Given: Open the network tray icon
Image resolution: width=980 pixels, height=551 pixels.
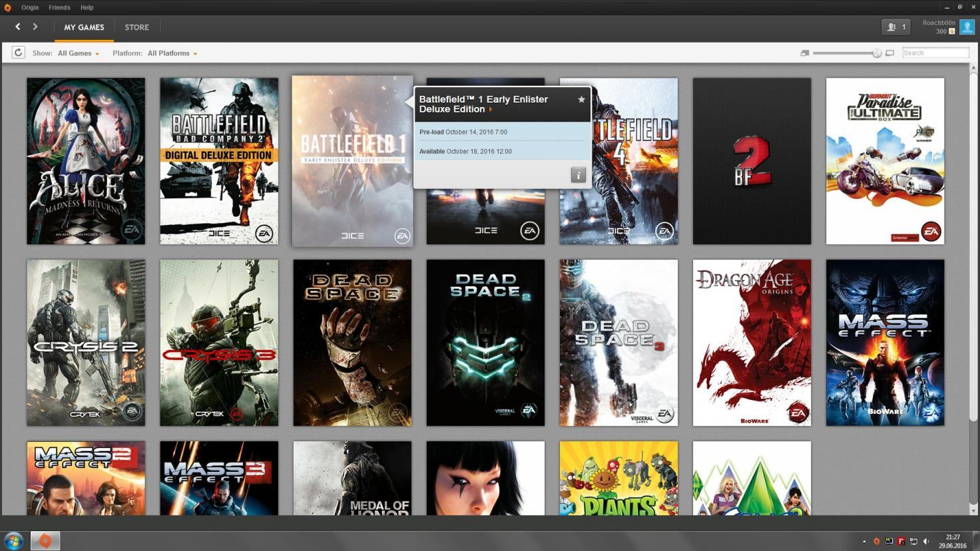Looking at the screenshot, I should [913, 542].
